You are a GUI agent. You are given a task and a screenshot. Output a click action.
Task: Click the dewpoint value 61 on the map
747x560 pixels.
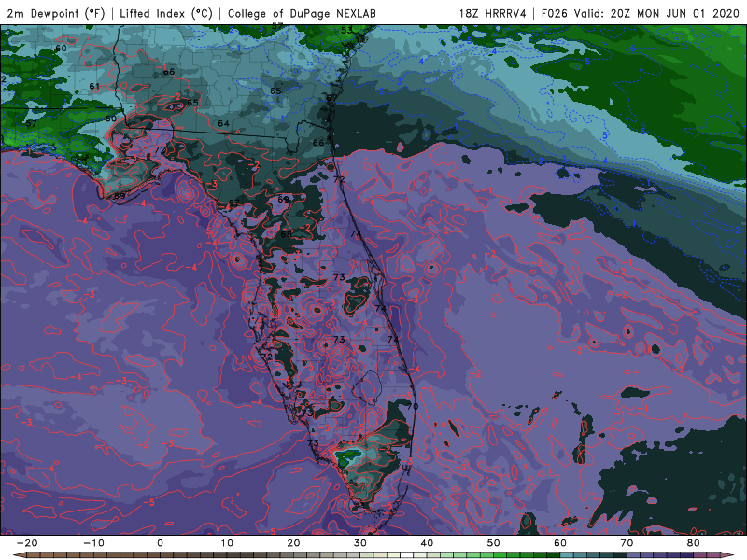pyautogui.click(x=94, y=86)
